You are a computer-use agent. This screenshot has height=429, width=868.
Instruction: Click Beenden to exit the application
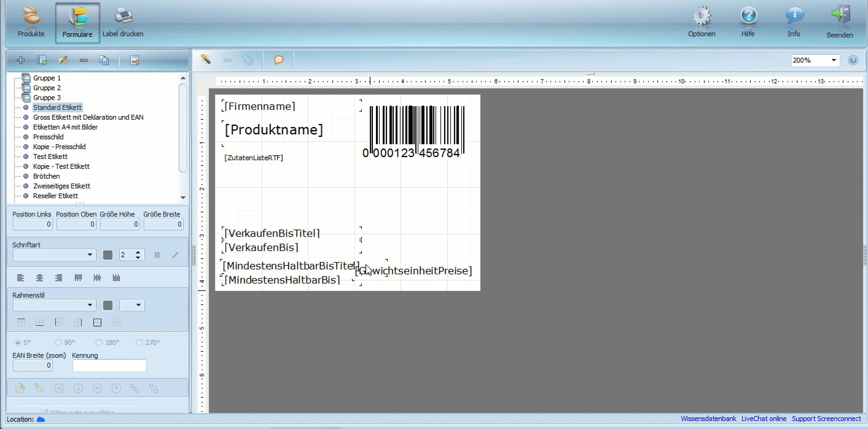click(x=840, y=22)
